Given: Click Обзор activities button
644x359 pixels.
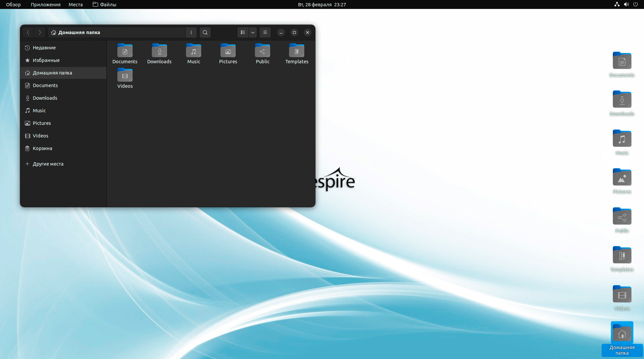Looking at the screenshot, I should click(x=13, y=5).
